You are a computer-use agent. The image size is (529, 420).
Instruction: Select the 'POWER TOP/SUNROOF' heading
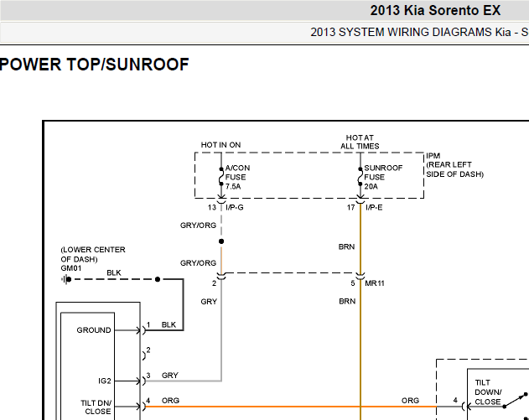[95, 65]
